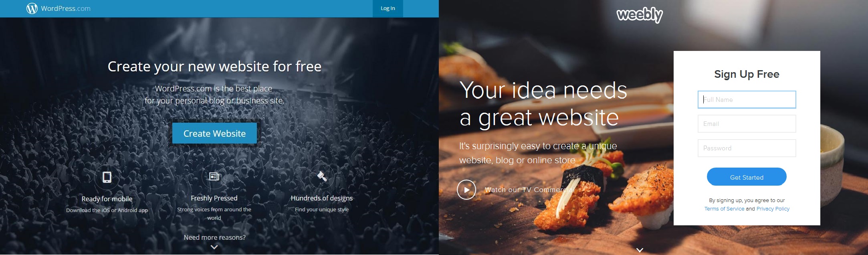Click the WordPress.com text in the header
868x255 pixels.
coord(66,8)
